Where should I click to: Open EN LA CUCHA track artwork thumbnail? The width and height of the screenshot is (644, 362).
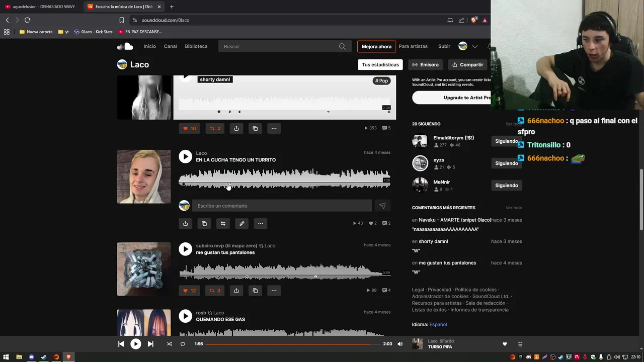144,176
